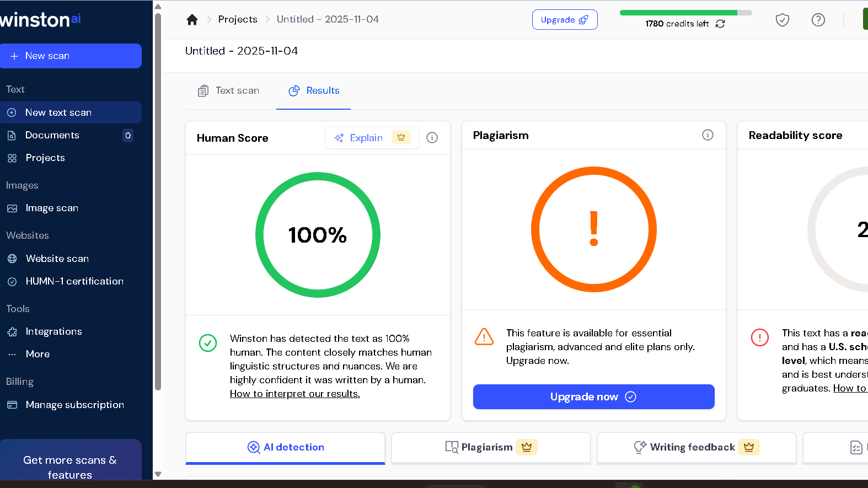Image resolution: width=868 pixels, height=488 pixels.
Task: Click the refresh credits icon
Action: point(720,24)
